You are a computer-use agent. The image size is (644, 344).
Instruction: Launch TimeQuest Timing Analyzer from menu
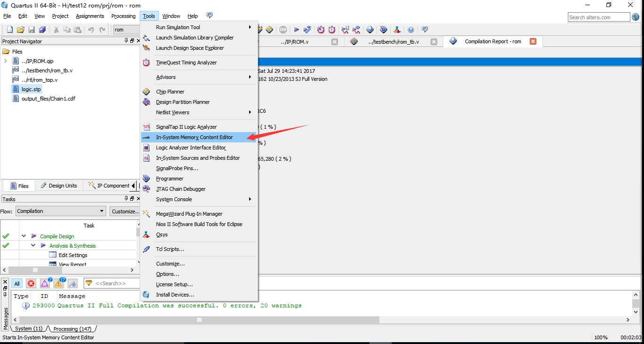click(199, 63)
